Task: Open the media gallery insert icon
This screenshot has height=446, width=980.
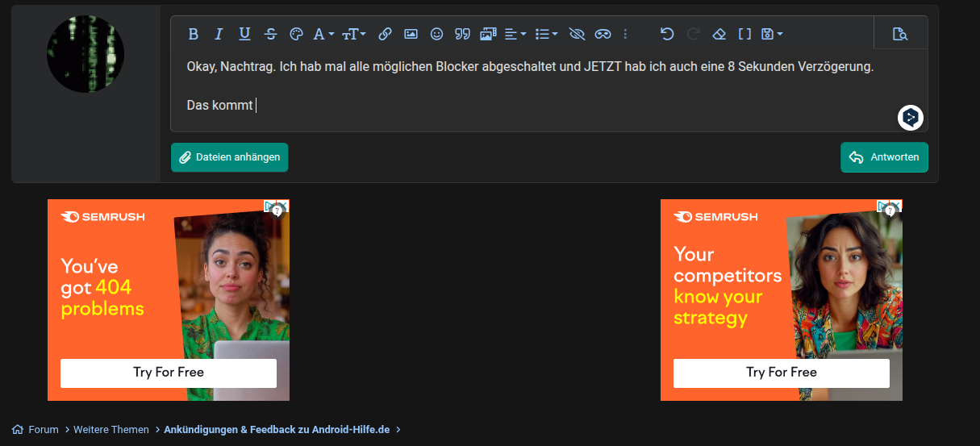Action: (x=488, y=34)
